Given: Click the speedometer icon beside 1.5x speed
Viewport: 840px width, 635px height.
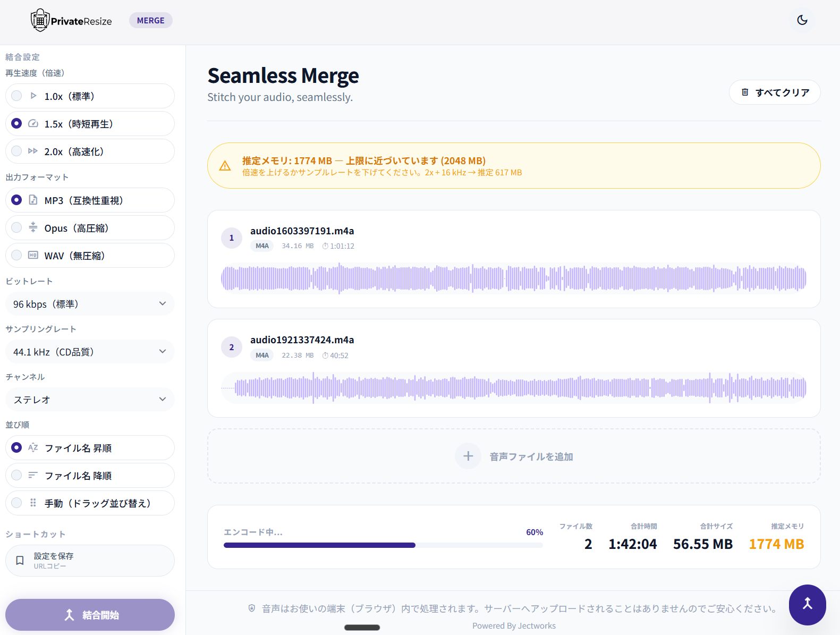Looking at the screenshot, I should point(33,123).
